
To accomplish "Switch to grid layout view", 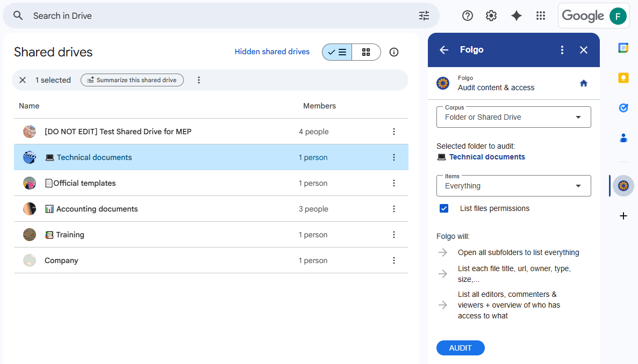I will (366, 52).
